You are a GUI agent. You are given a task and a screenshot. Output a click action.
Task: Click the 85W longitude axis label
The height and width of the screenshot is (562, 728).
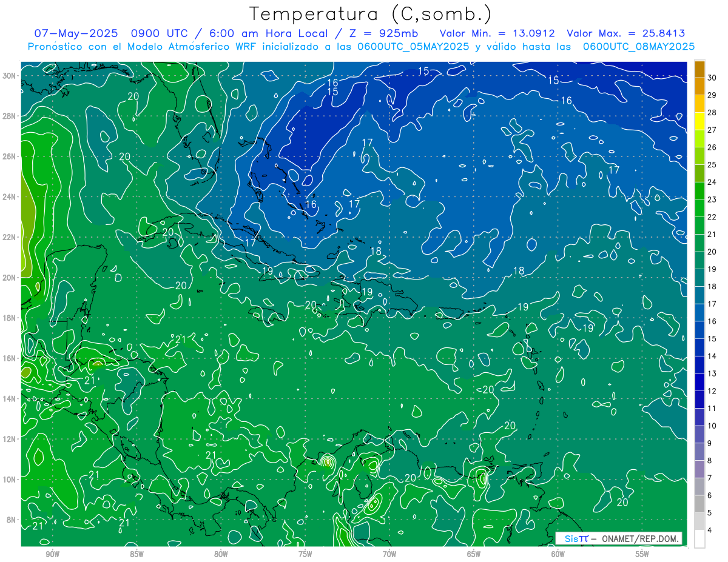[136, 554]
